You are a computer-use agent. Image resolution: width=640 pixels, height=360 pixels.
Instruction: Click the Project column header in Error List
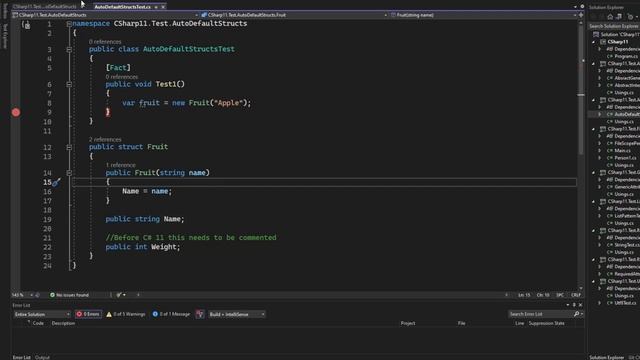(x=408, y=323)
